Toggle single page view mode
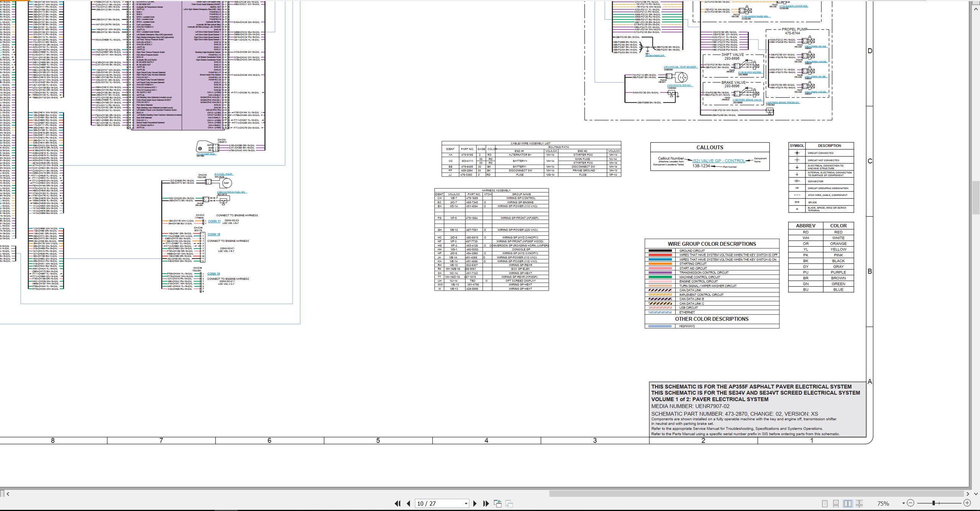The height and width of the screenshot is (511, 980). (825, 503)
